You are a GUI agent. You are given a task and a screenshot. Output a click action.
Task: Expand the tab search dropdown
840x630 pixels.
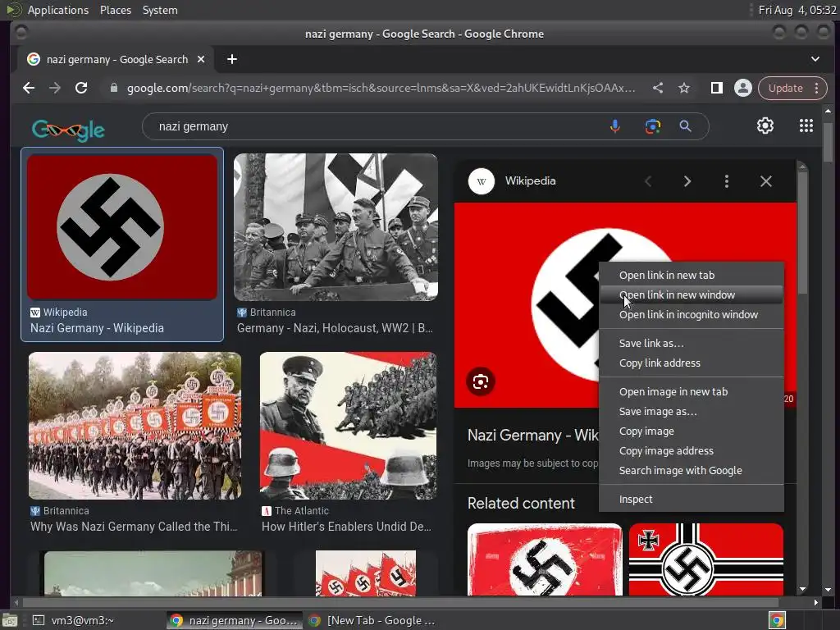pos(815,59)
